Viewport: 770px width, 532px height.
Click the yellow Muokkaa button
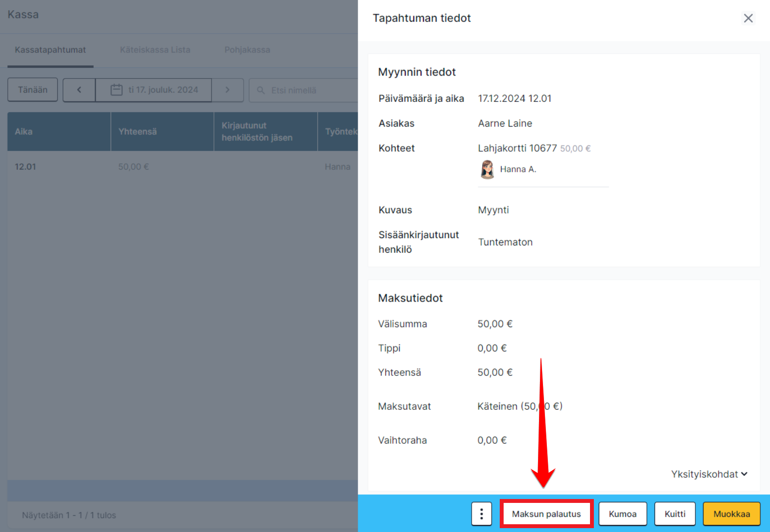point(732,514)
